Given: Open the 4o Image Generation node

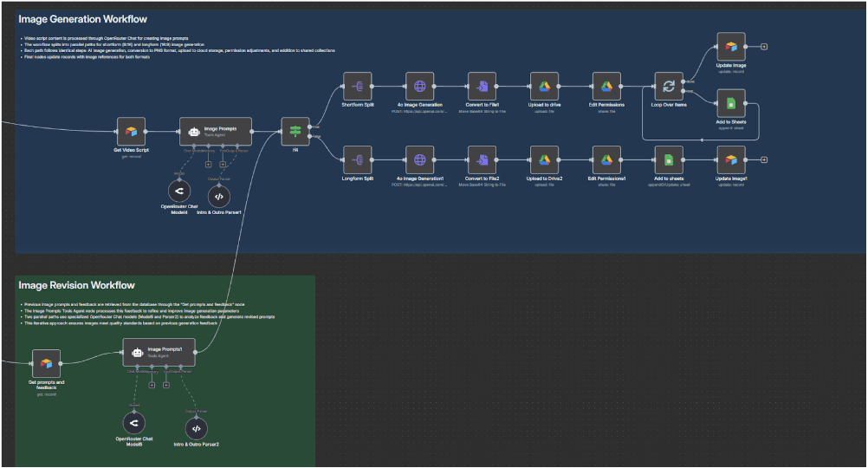Looking at the screenshot, I should (419, 86).
